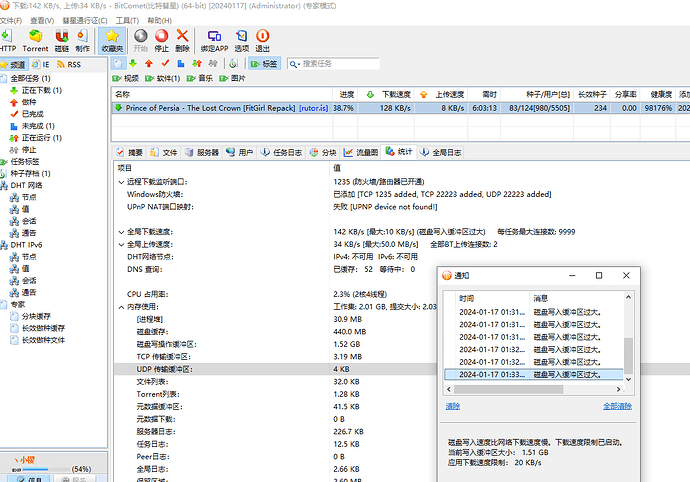Click the Exit (退出) toolbar icon

pyautogui.click(x=262, y=40)
